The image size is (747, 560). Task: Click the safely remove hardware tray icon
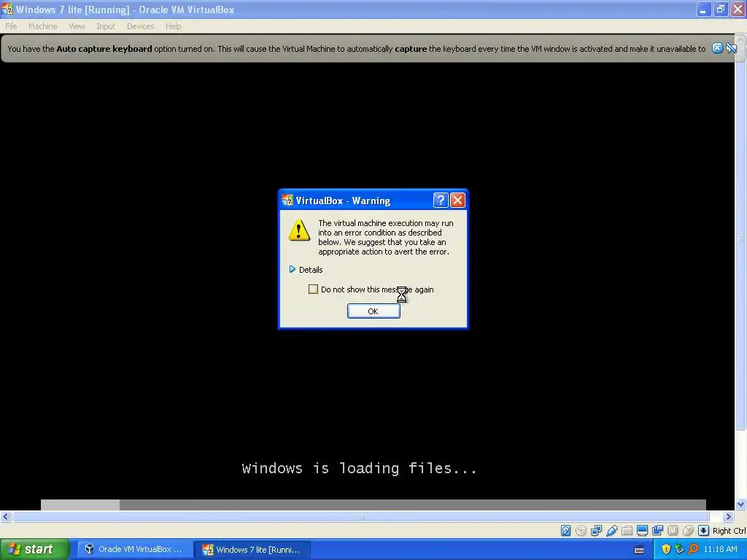pyautogui.click(x=679, y=549)
